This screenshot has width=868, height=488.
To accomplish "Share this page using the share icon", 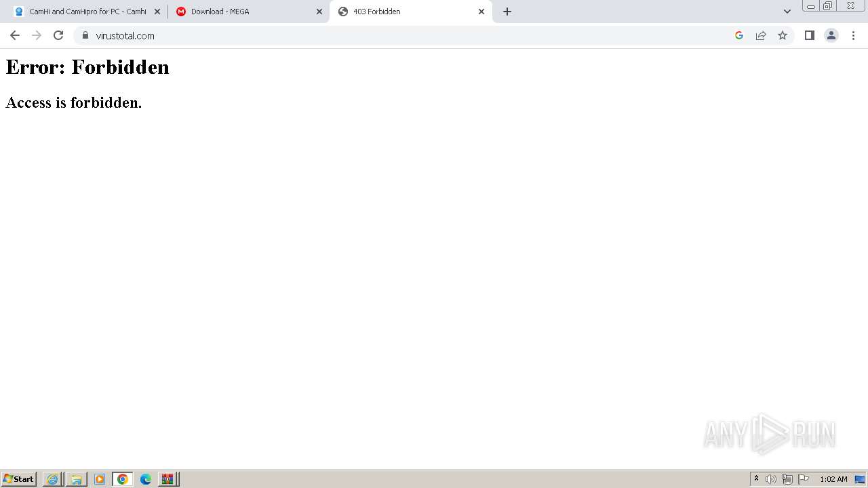I will coord(761,35).
